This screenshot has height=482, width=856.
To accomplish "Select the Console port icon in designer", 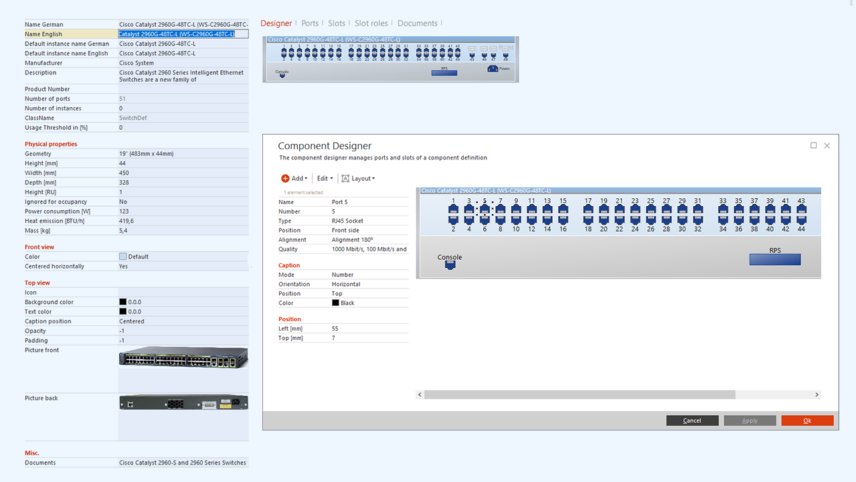I will pos(450,265).
